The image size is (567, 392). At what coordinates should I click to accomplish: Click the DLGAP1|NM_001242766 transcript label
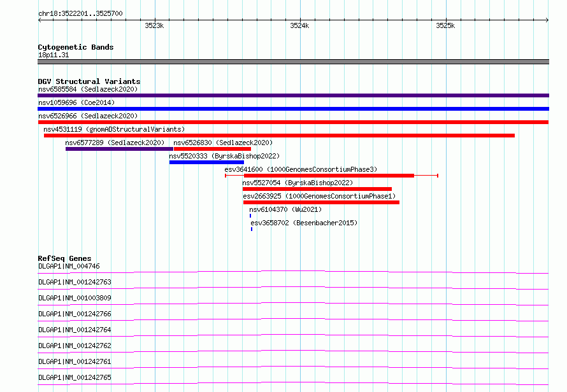(x=75, y=314)
